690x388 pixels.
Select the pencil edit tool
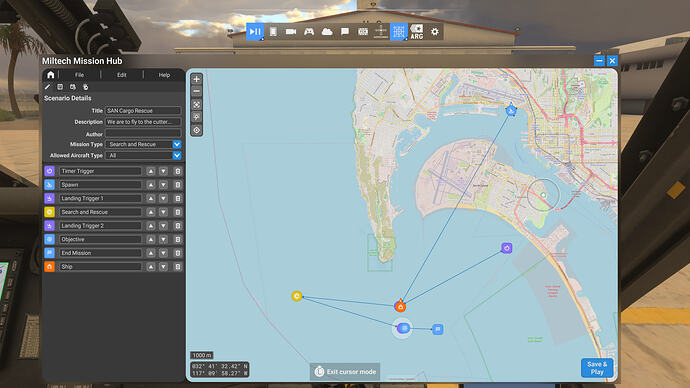coord(48,87)
